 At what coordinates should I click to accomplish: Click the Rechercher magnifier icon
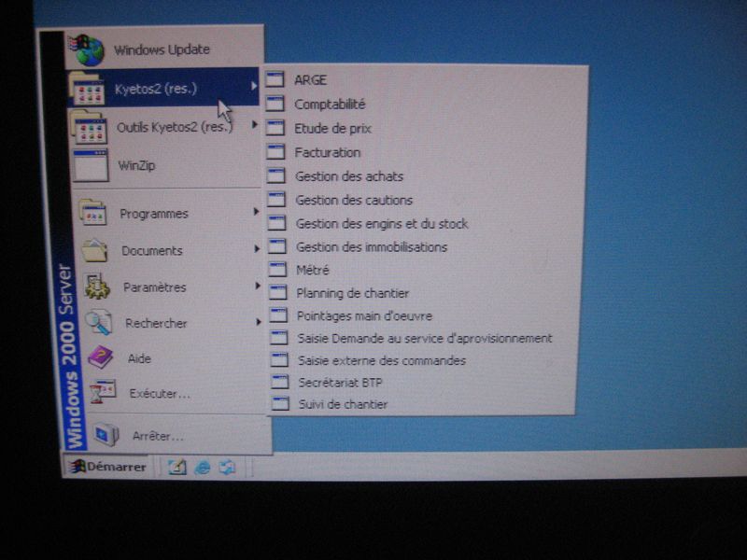pyautogui.click(x=99, y=322)
